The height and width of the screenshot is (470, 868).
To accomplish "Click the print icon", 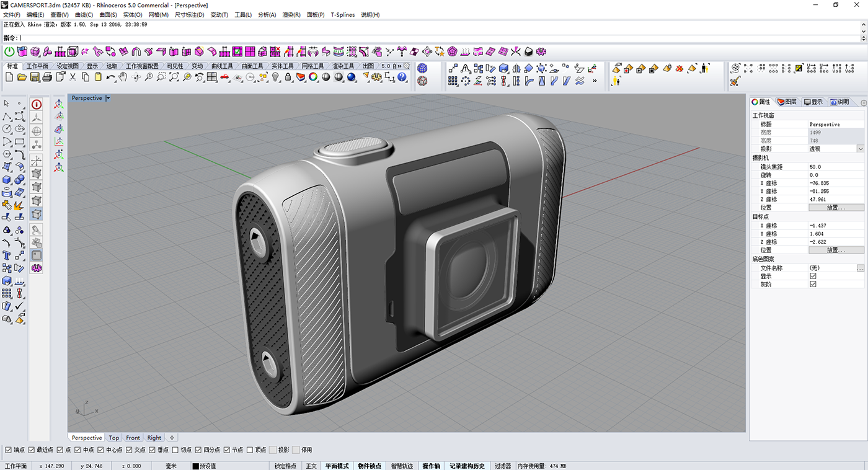I will coord(46,78).
